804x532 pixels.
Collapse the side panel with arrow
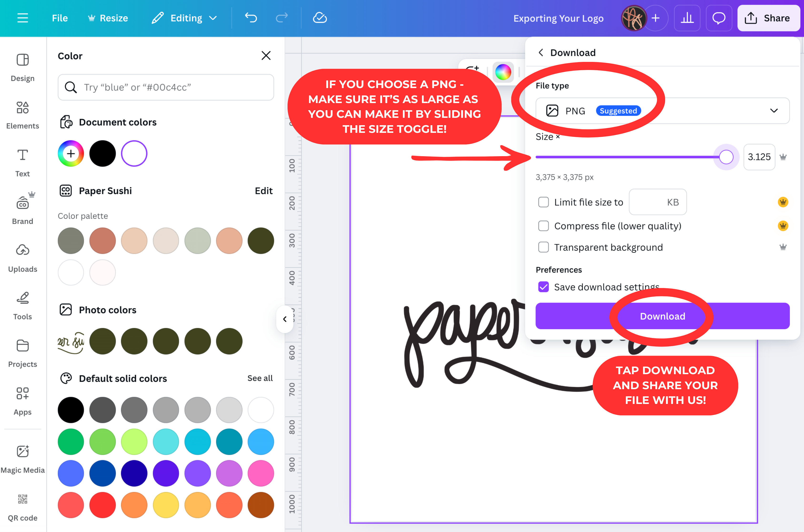point(284,319)
